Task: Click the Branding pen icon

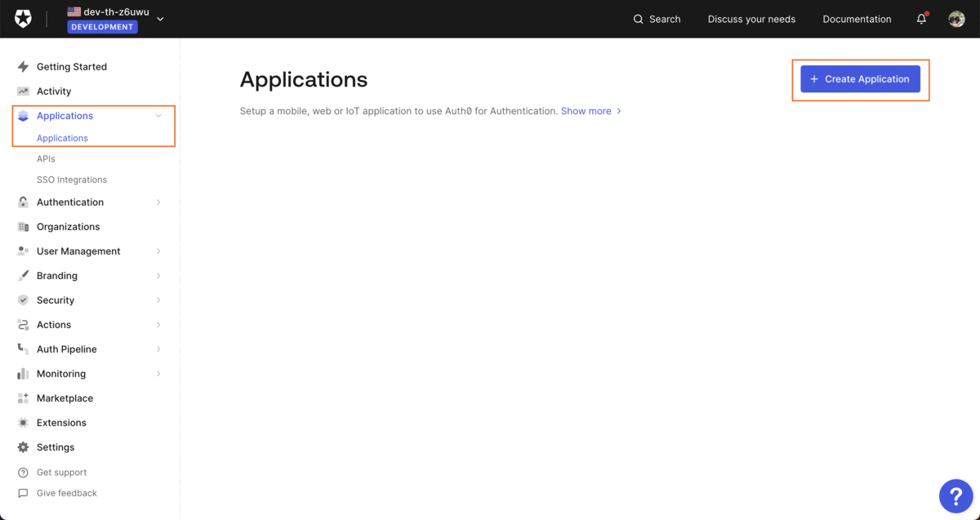Action: (x=23, y=276)
